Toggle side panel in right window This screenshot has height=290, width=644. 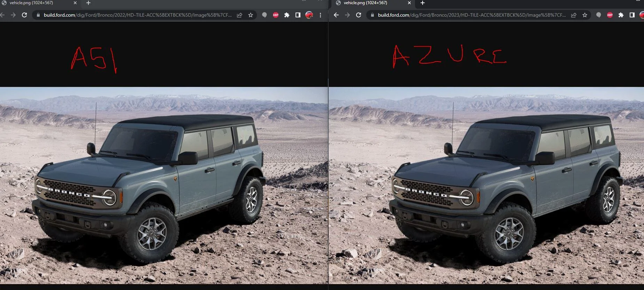click(x=632, y=15)
